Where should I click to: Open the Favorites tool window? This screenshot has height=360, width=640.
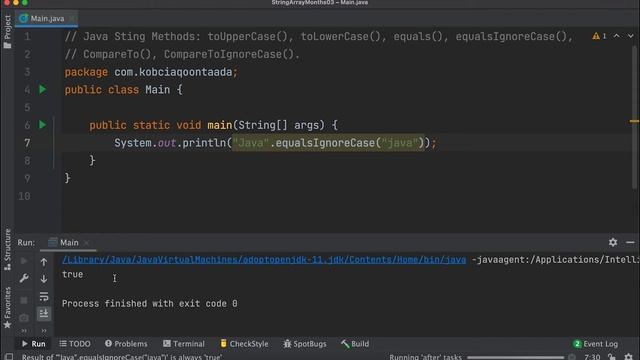[7, 308]
